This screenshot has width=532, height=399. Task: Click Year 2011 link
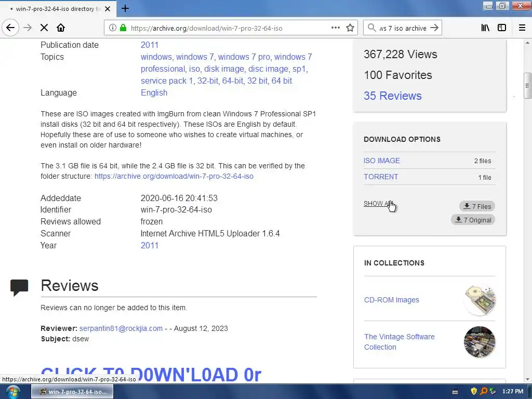click(150, 245)
